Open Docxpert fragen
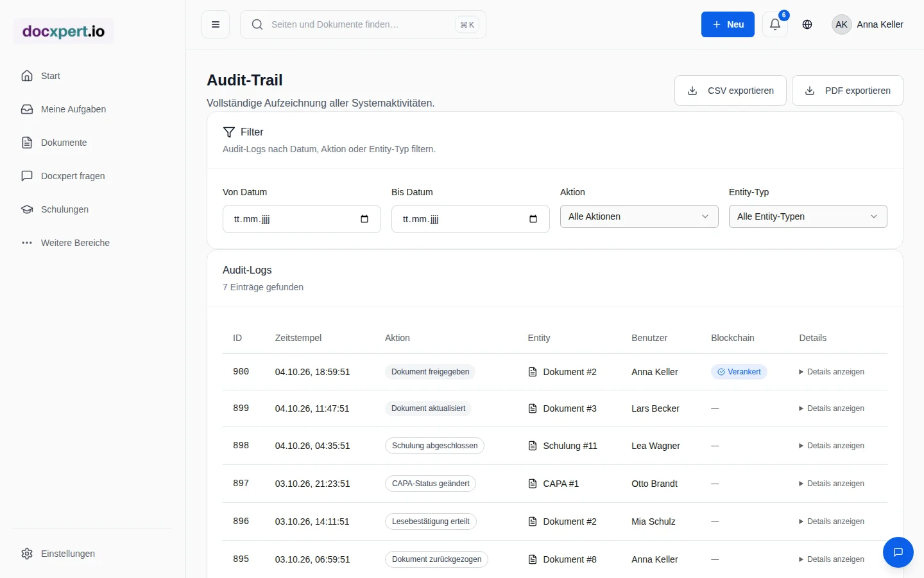The height and width of the screenshot is (578, 924). (x=92, y=176)
